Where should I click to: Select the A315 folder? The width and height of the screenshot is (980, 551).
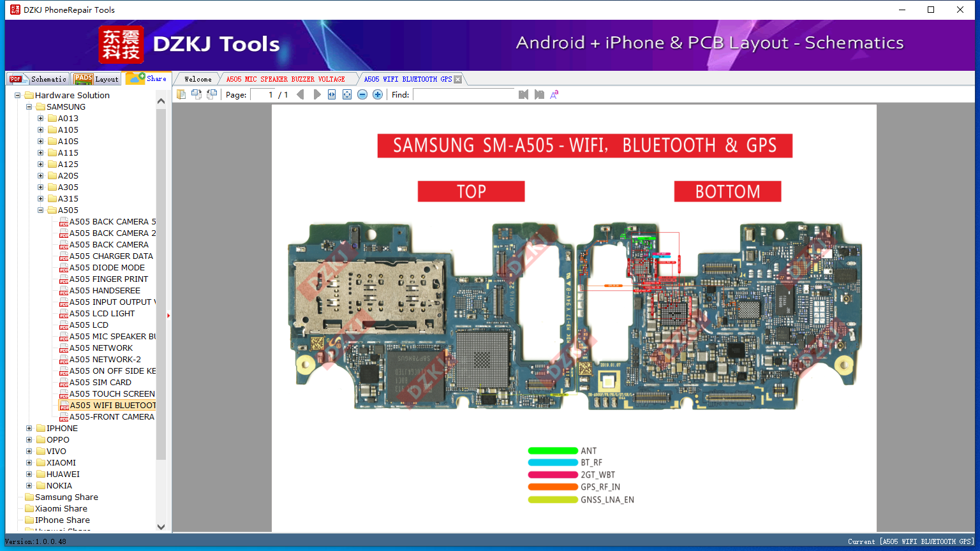click(x=68, y=199)
